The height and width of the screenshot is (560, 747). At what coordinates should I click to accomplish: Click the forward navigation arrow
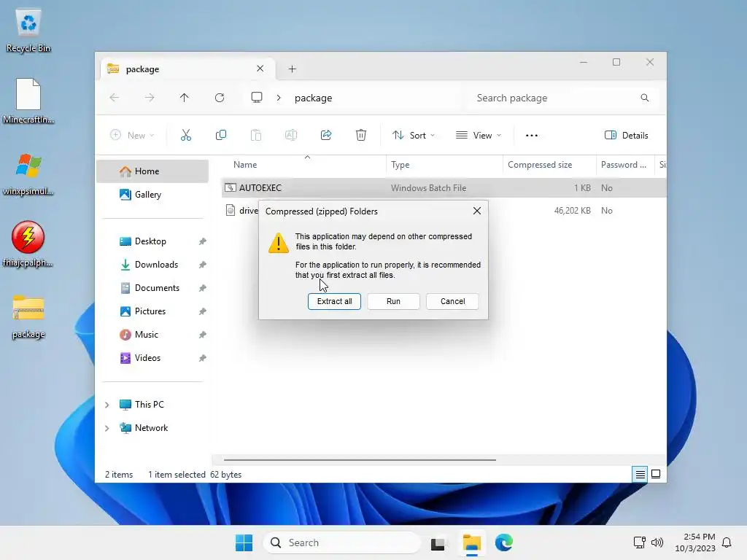[150, 98]
